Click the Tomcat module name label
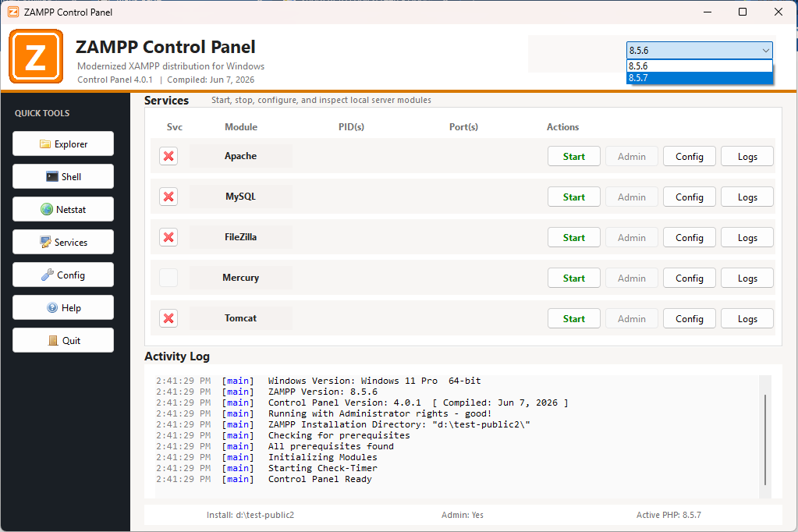The image size is (798, 532). (x=241, y=318)
